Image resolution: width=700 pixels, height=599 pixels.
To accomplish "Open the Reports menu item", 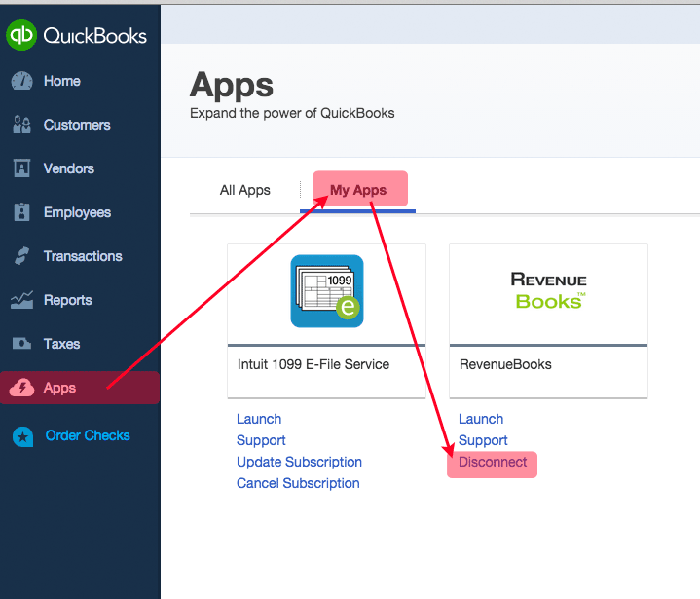I will (68, 300).
